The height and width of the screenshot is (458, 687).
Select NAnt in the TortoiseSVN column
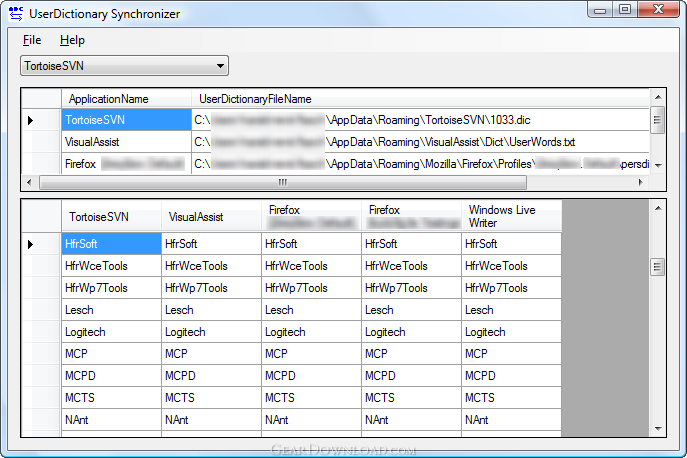[x=111, y=419]
